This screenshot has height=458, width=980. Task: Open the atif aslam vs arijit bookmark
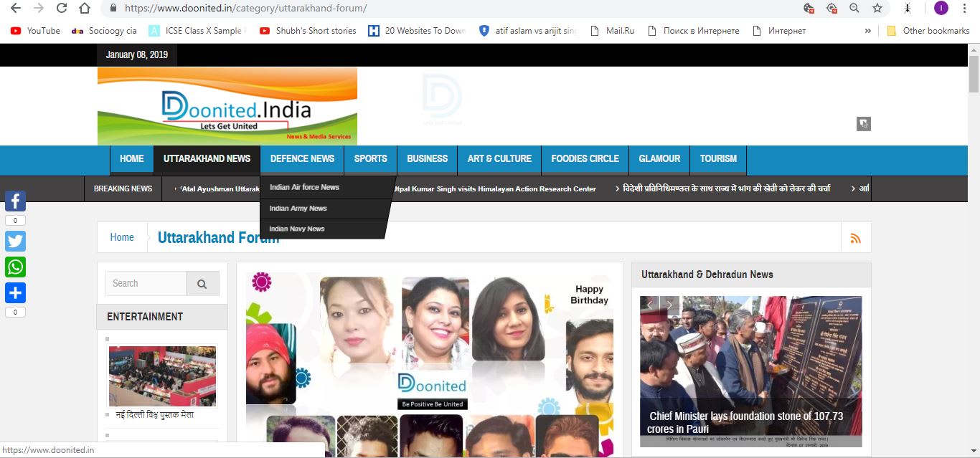click(x=528, y=31)
